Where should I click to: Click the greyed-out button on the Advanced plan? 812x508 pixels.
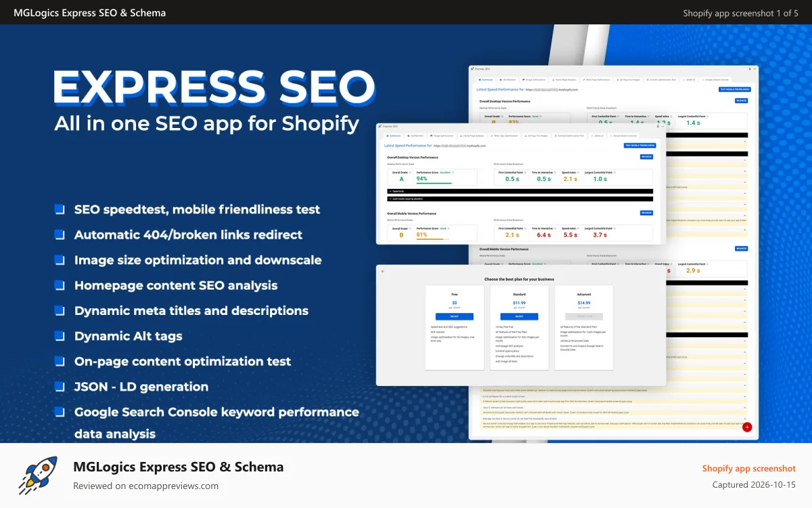click(x=584, y=316)
